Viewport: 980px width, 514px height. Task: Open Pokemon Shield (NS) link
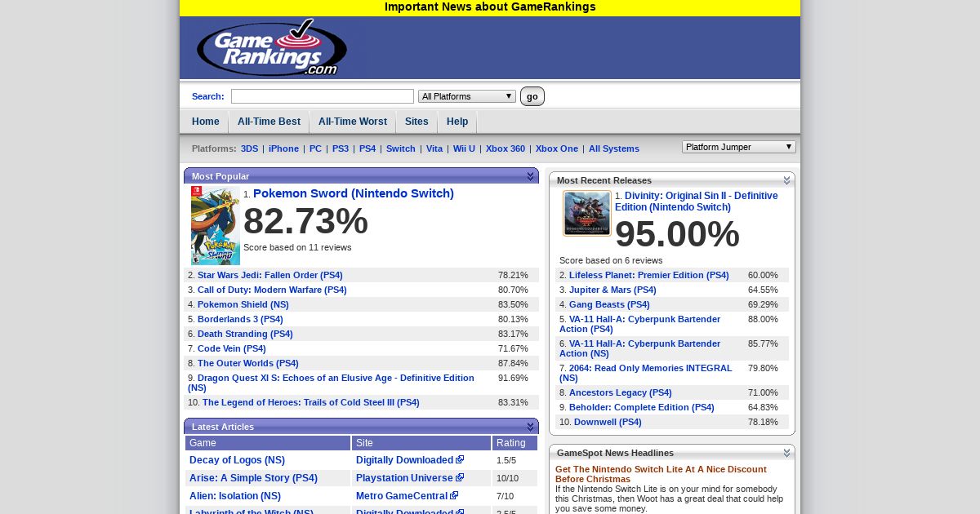243,304
